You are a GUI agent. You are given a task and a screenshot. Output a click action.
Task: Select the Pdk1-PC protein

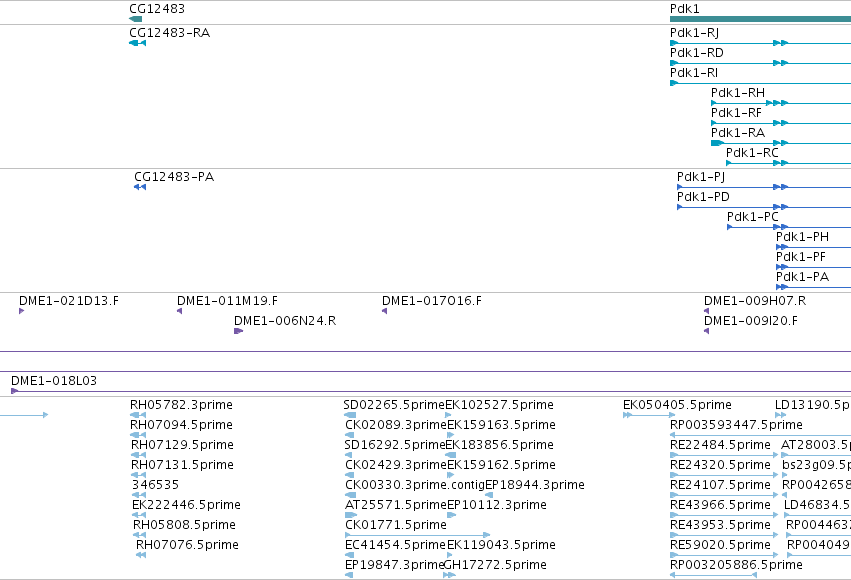753,217
